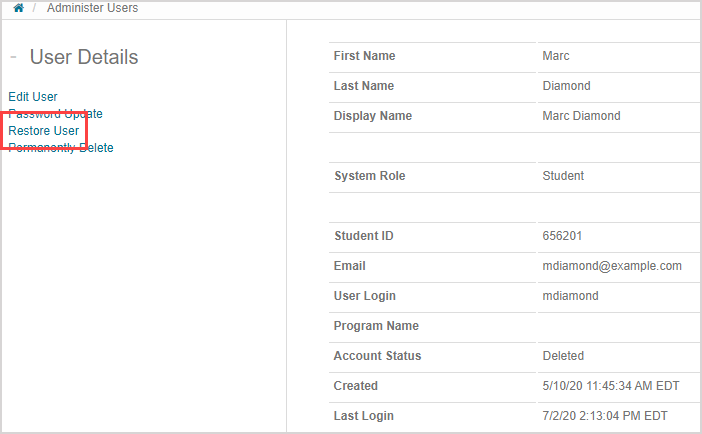Choose Permanently Delete
Viewport: 702px width, 434px height.
[x=61, y=148]
